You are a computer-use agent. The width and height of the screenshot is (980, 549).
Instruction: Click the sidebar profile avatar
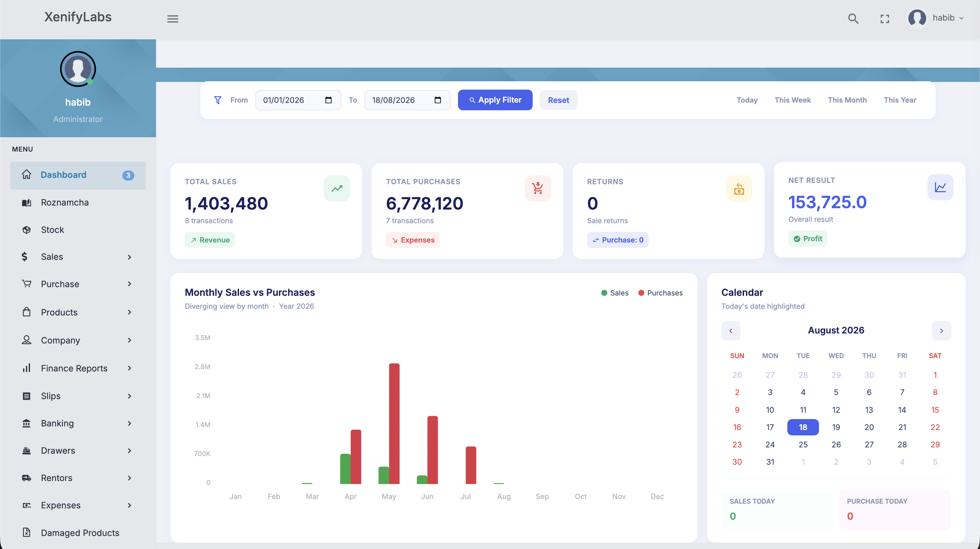[x=78, y=69]
